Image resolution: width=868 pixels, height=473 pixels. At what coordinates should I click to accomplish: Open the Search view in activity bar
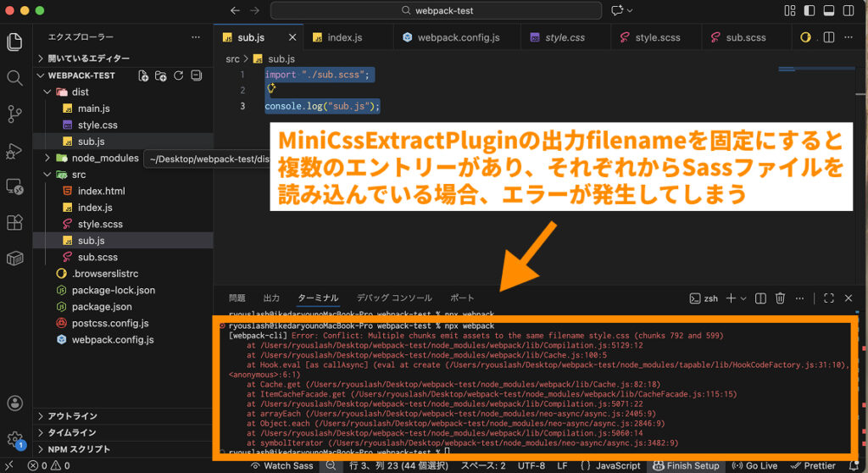(x=14, y=78)
